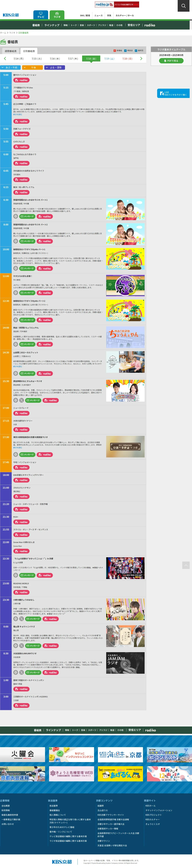
Task: Open the 天気 menu
Action: point(109,16)
